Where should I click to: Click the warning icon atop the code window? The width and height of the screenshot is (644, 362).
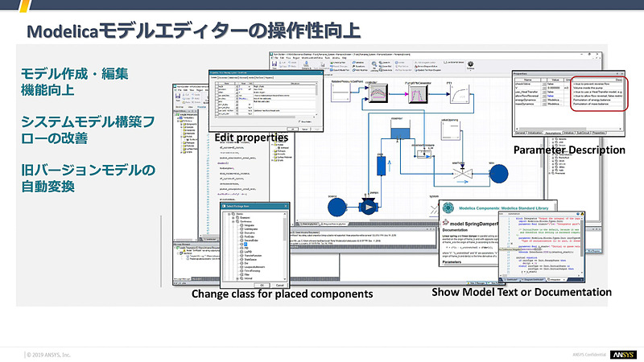(582, 214)
